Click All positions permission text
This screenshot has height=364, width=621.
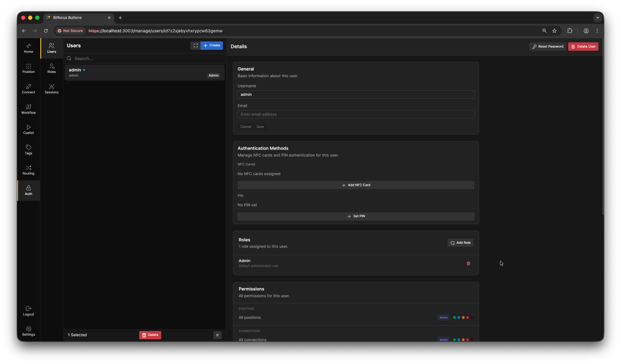pyautogui.click(x=249, y=318)
